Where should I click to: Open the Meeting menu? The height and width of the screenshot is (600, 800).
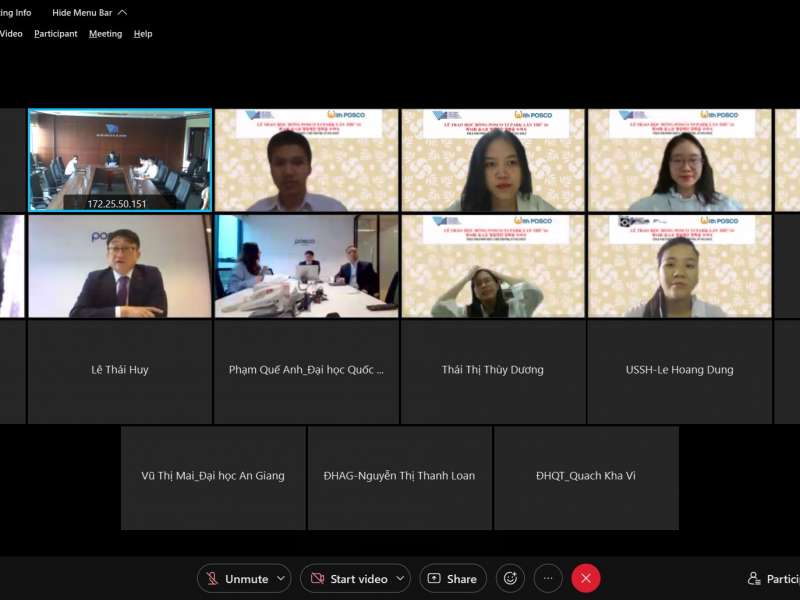click(x=105, y=34)
